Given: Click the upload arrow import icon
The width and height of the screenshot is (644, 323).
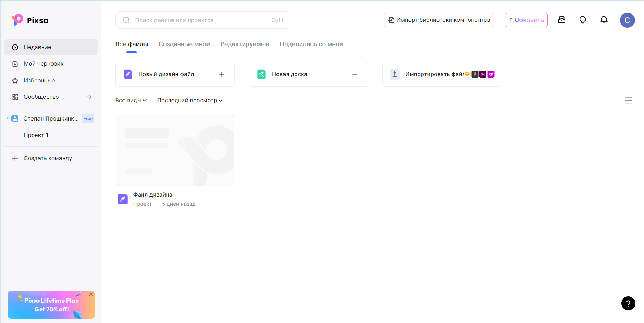Looking at the screenshot, I should coord(395,74).
